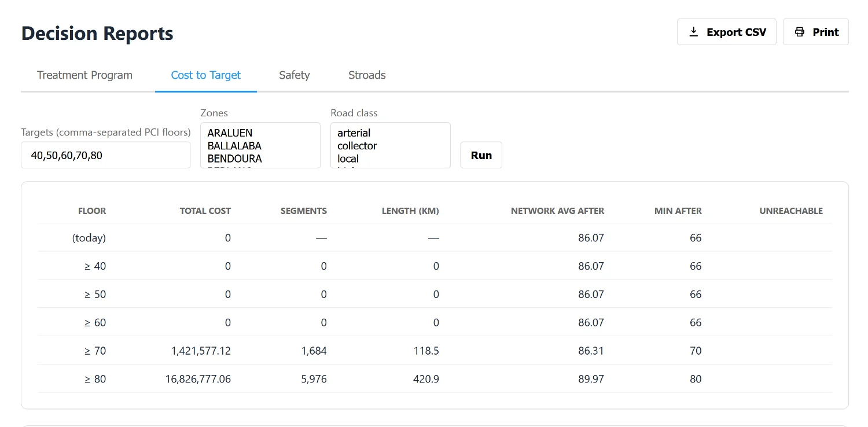This screenshot has width=868, height=427.
Task: Select the ≥ 80 floor row
Action: point(435,379)
